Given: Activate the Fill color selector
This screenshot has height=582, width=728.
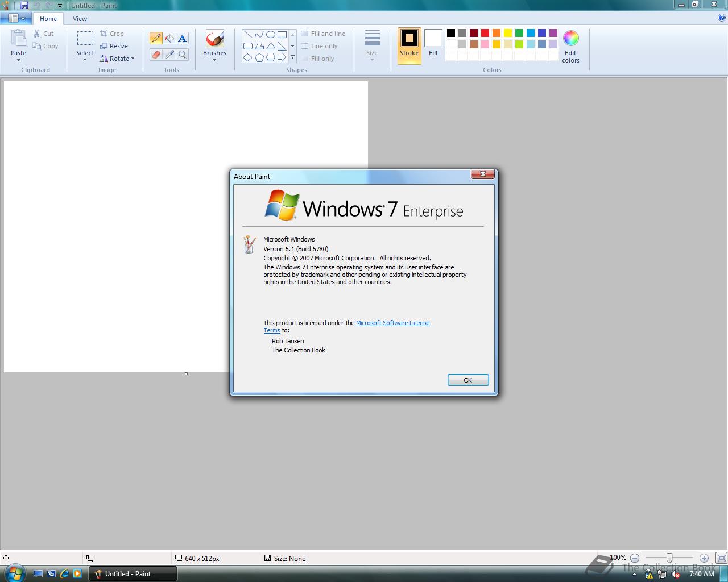Looking at the screenshot, I should pos(433,44).
